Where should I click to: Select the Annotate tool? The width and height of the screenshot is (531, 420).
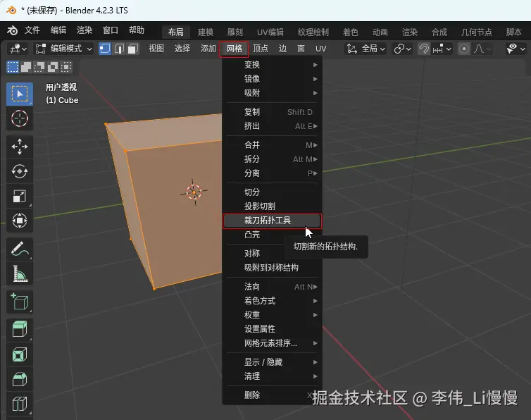click(x=20, y=249)
